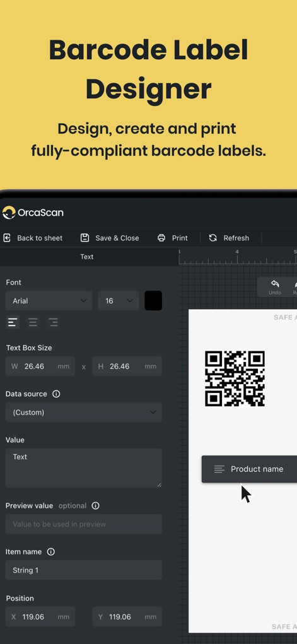Select the Text tab header
Screen dimensions: 297x644
(x=86, y=257)
